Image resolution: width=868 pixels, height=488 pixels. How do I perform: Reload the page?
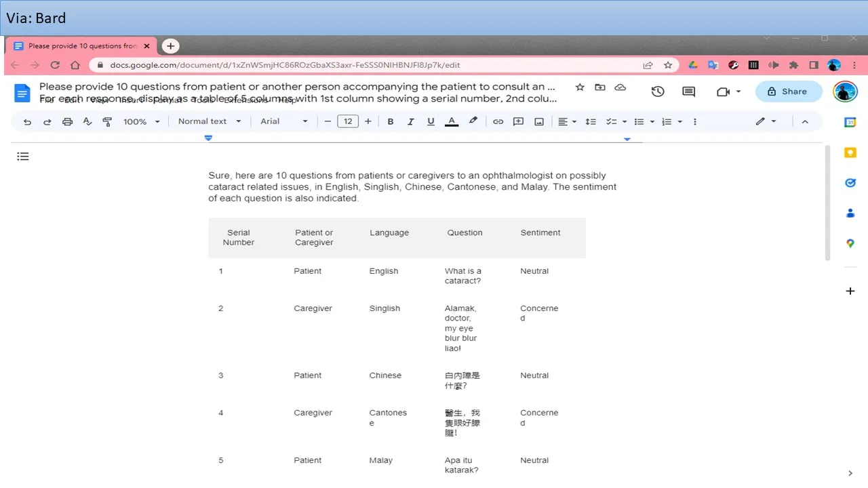point(55,65)
